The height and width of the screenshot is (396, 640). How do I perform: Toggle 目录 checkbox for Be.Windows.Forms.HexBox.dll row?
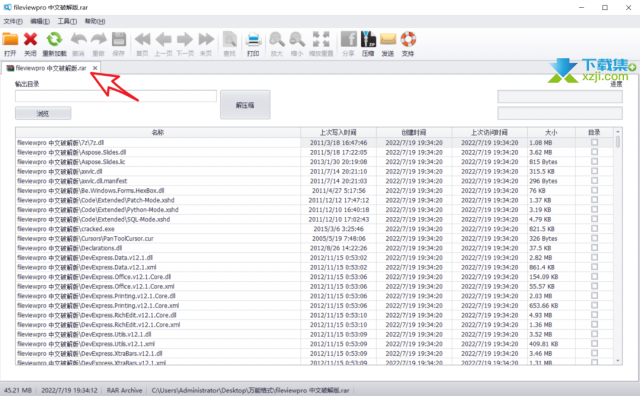tap(594, 190)
